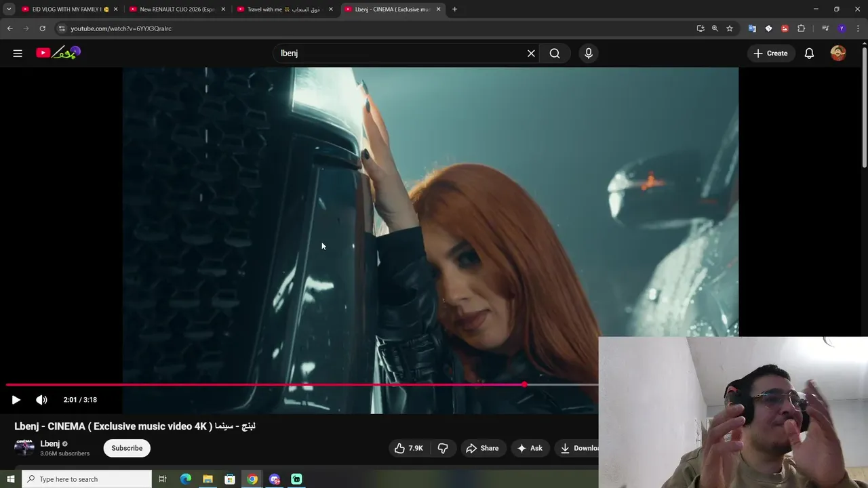Open the tab search dropdown arrow
Viewport: 868px width, 488px height.
(x=9, y=9)
